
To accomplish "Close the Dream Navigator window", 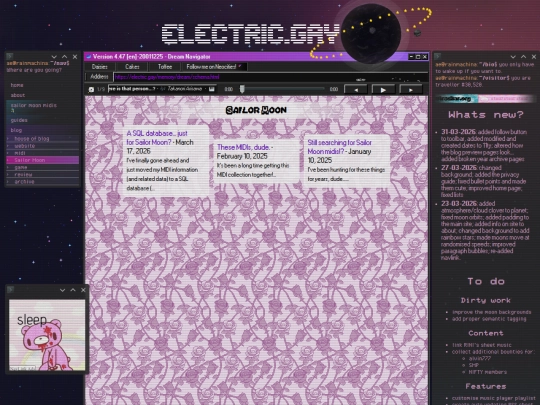I will (424, 56).
